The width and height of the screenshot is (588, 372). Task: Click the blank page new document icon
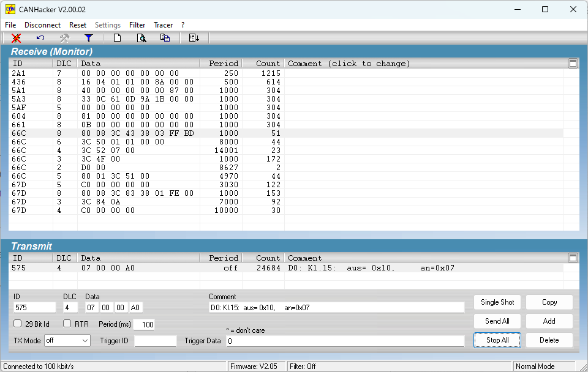[x=118, y=38]
